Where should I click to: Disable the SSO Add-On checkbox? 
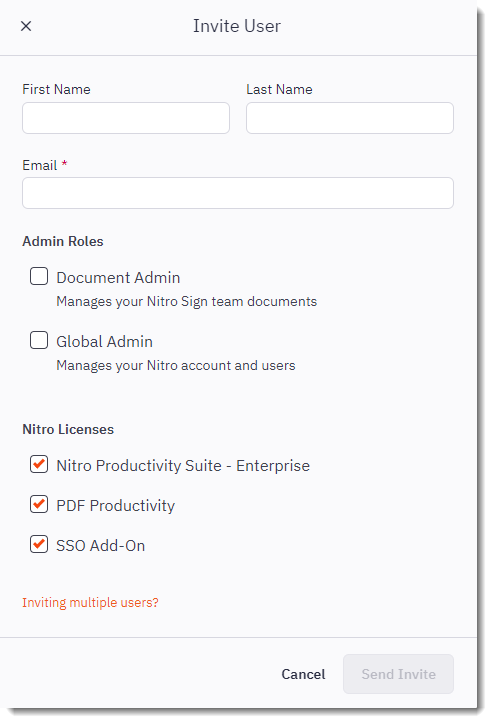[x=39, y=544]
